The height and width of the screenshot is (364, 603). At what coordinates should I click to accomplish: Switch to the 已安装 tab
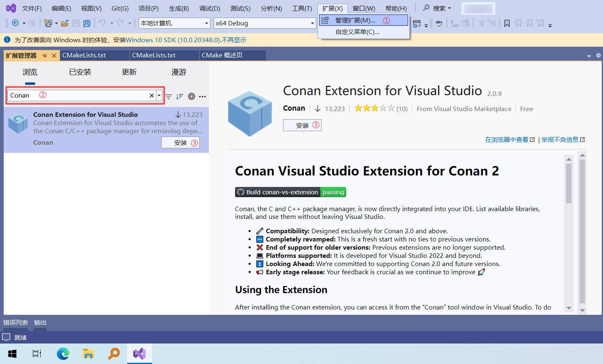coord(80,72)
